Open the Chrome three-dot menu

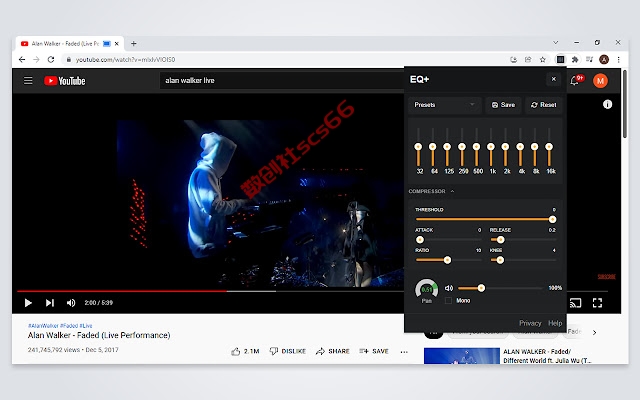tap(619, 60)
